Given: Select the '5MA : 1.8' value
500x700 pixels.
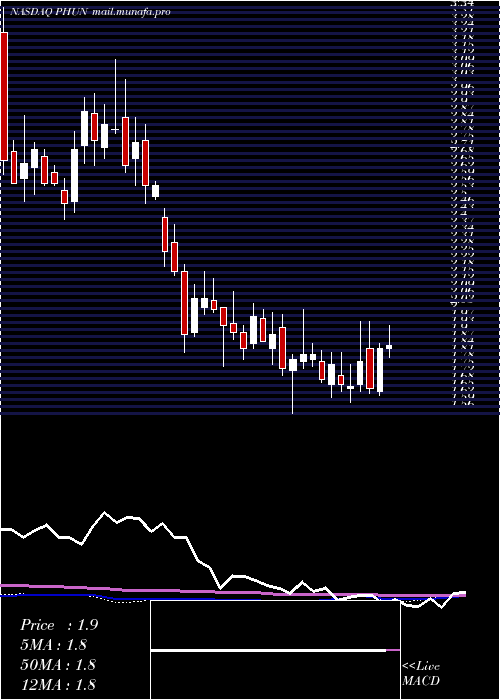Looking at the screenshot, I should [x=54, y=645].
